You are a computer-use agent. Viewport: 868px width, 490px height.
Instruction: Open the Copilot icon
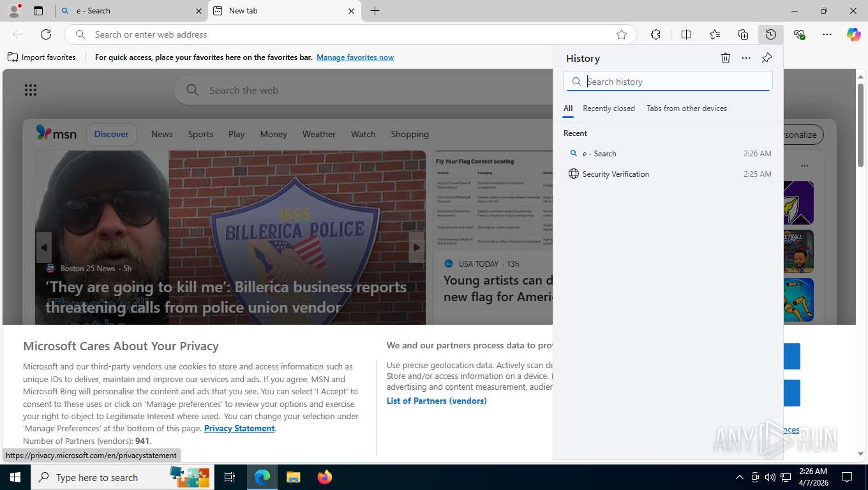pyautogui.click(x=854, y=34)
